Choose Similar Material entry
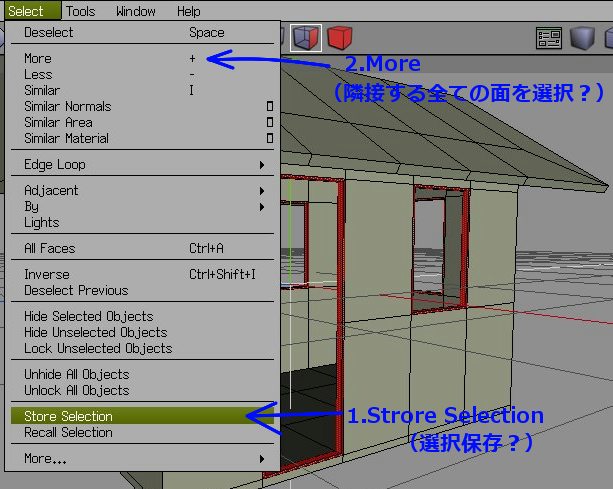The image size is (613, 489). (x=142, y=138)
